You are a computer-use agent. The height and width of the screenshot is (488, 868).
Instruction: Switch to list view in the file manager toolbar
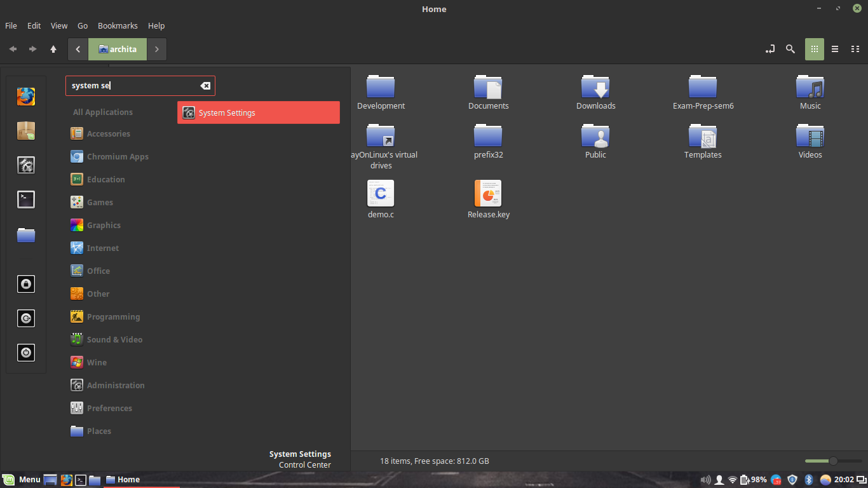pyautogui.click(x=835, y=49)
